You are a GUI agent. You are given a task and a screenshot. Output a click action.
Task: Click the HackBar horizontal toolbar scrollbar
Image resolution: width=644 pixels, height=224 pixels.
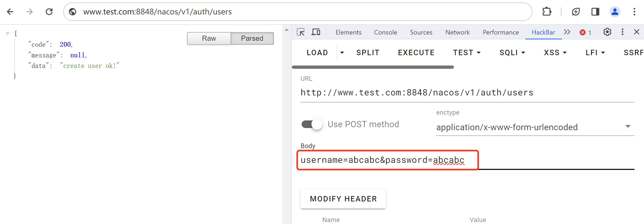(373, 67)
